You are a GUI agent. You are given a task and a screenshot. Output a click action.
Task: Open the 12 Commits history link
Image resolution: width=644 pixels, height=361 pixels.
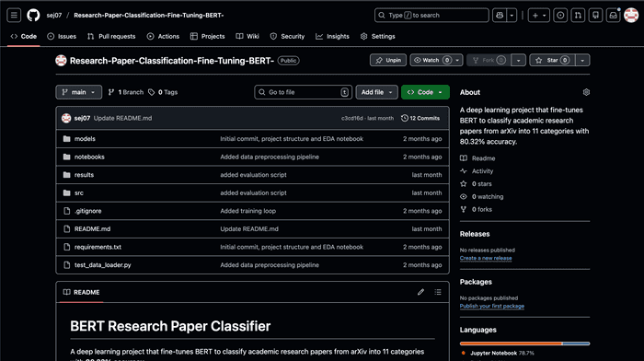420,118
